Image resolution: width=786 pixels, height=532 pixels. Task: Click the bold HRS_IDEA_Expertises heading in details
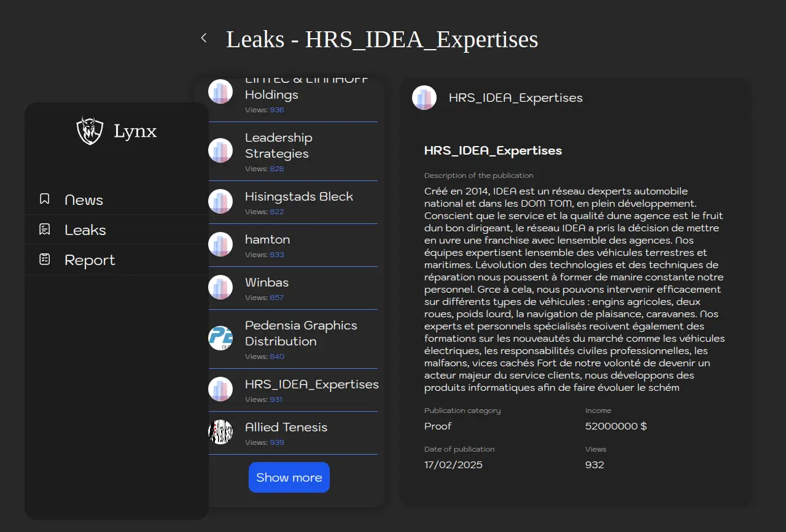[x=492, y=150]
